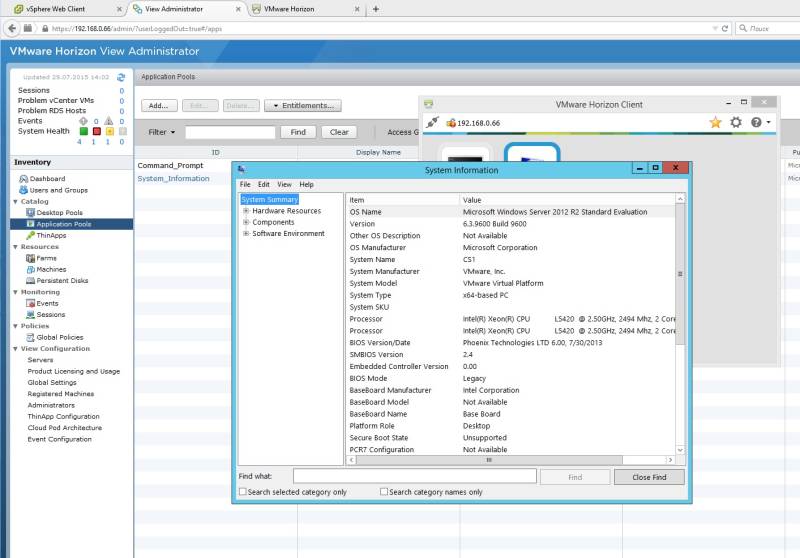Select Desktop Pools under Catalog
Screen dimensions: 800x558
59,212
